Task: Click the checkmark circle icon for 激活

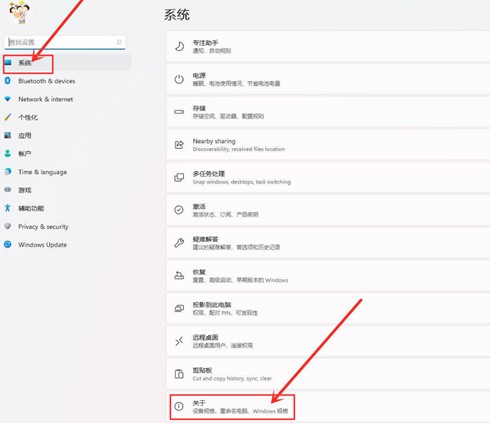Action: [x=179, y=210]
